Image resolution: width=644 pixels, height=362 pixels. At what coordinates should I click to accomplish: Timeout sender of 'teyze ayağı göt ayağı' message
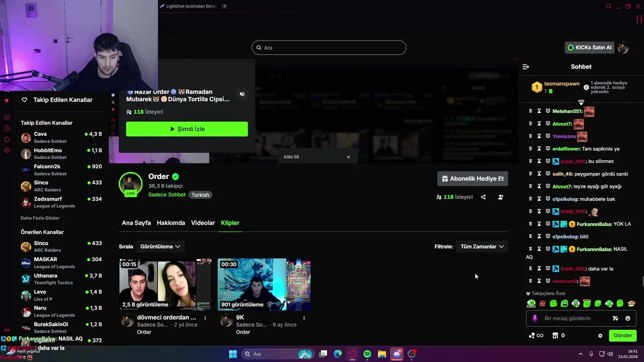pyautogui.click(x=539, y=187)
